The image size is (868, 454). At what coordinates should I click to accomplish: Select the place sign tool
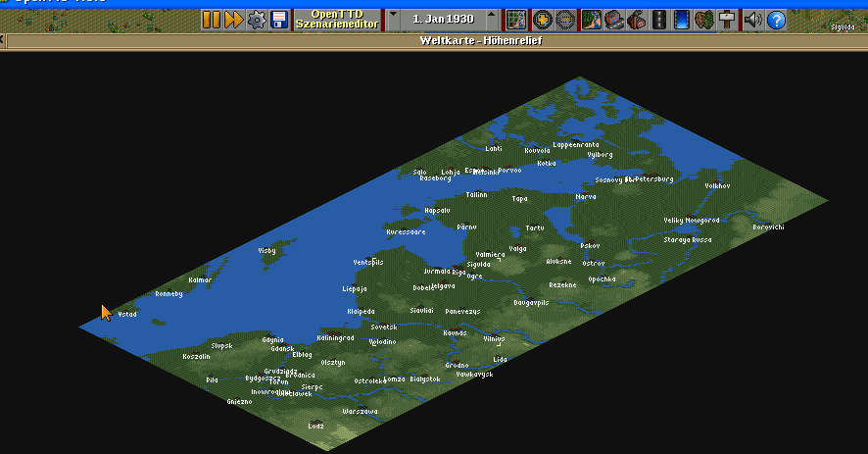pos(727,20)
